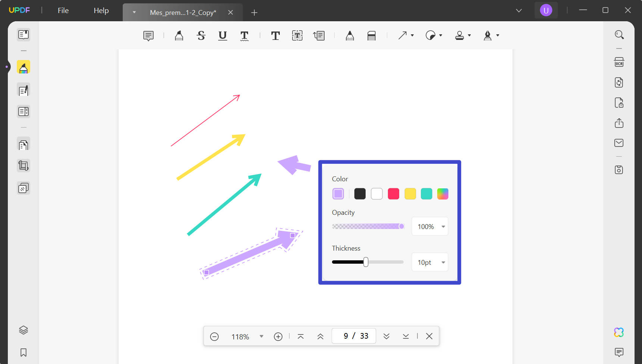This screenshot has height=364, width=642.
Task: Open the OCR panel
Action: point(619,62)
